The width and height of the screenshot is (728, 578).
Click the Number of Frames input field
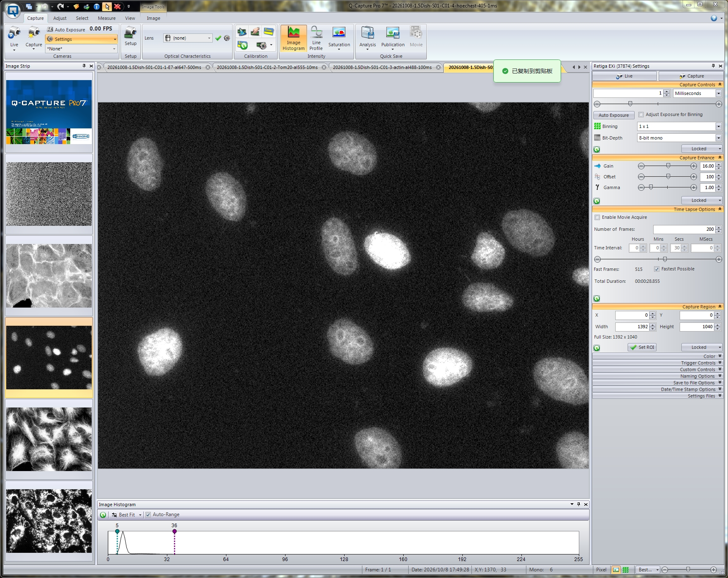click(684, 229)
